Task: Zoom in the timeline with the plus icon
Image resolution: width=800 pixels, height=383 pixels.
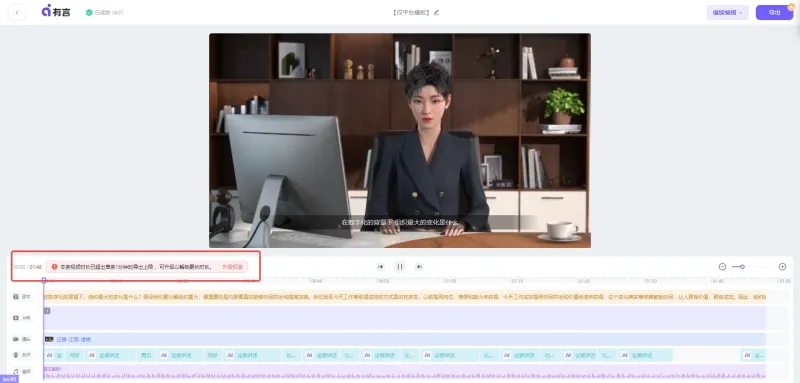Action: (782, 267)
